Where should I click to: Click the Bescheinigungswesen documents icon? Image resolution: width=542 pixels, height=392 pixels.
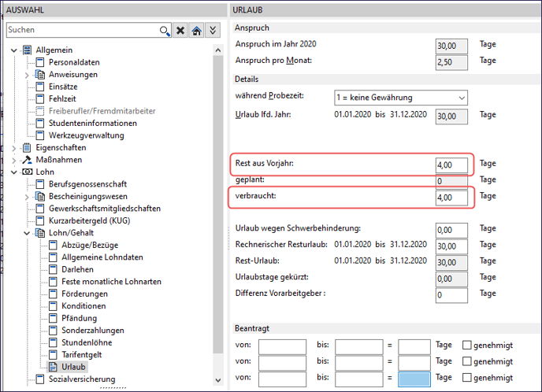click(40, 196)
